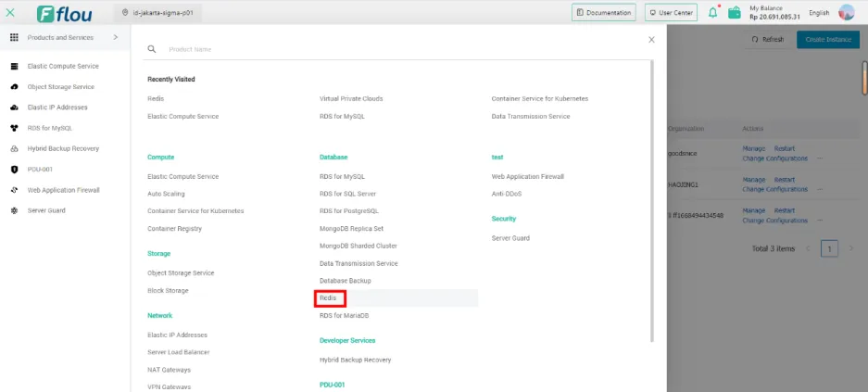Click the PDU-001 shield icon in sidebar

coord(15,170)
